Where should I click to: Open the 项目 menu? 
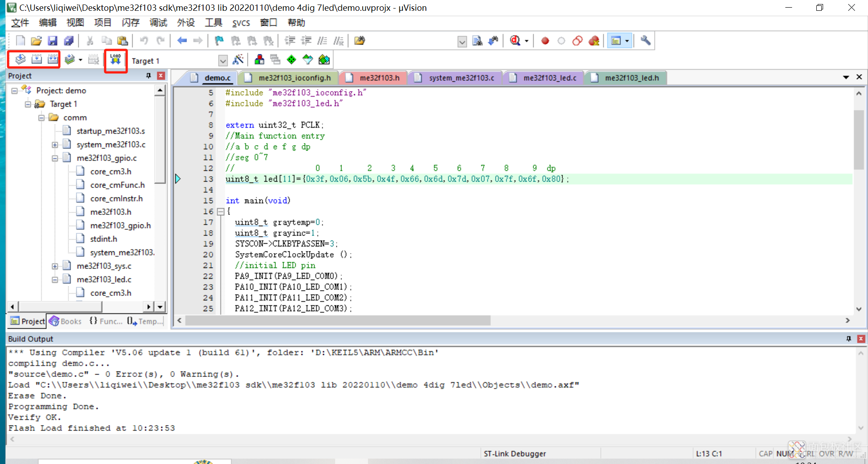(103, 23)
